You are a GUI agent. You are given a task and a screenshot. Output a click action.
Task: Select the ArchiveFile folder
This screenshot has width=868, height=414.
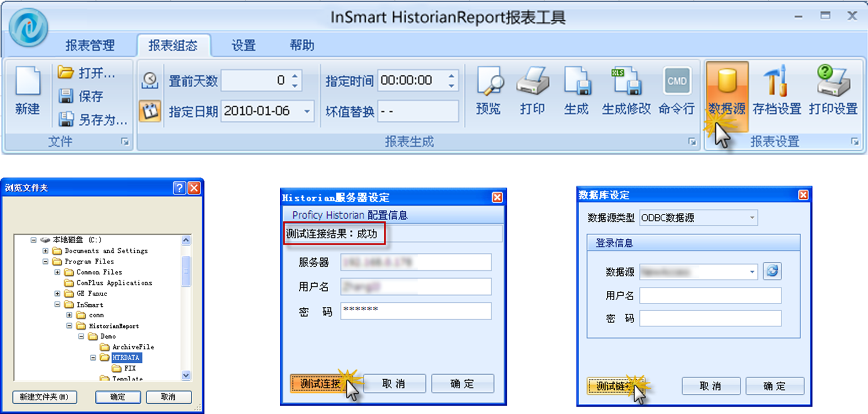pyautogui.click(x=133, y=347)
